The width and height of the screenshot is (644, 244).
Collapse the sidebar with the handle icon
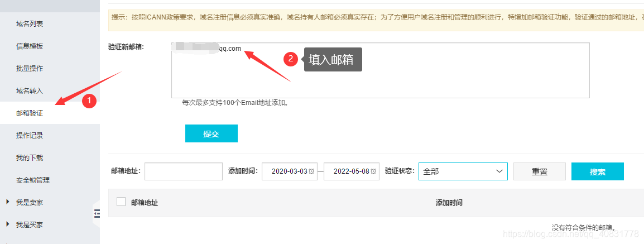97,213
